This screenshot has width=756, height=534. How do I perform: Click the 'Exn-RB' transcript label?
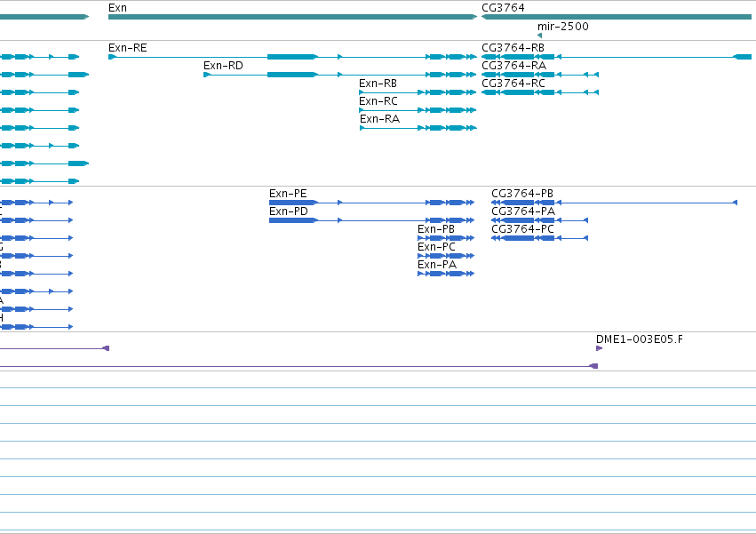tap(378, 84)
